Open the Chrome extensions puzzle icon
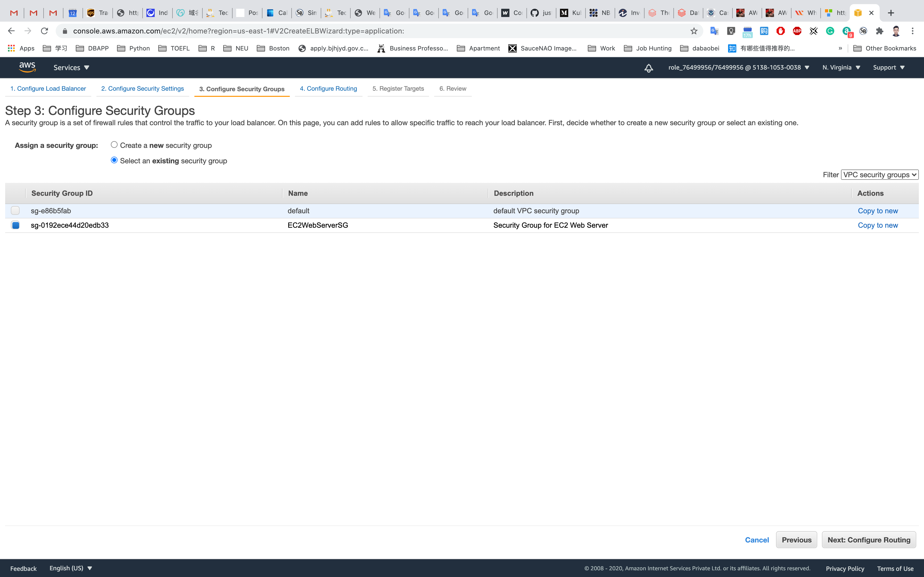Image resolution: width=924 pixels, height=577 pixels. 879,31
